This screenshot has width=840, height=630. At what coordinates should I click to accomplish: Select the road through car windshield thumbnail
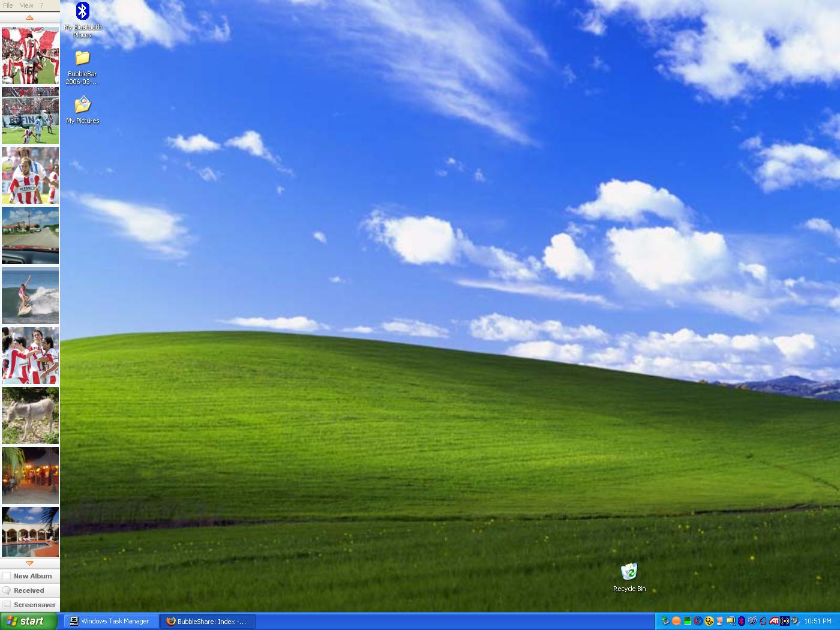(x=31, y=235)
